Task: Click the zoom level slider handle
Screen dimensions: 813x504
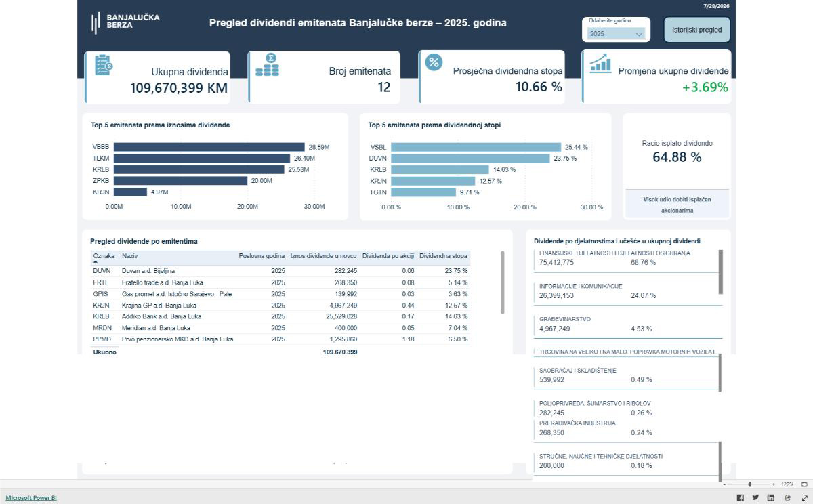Action: 749,484
